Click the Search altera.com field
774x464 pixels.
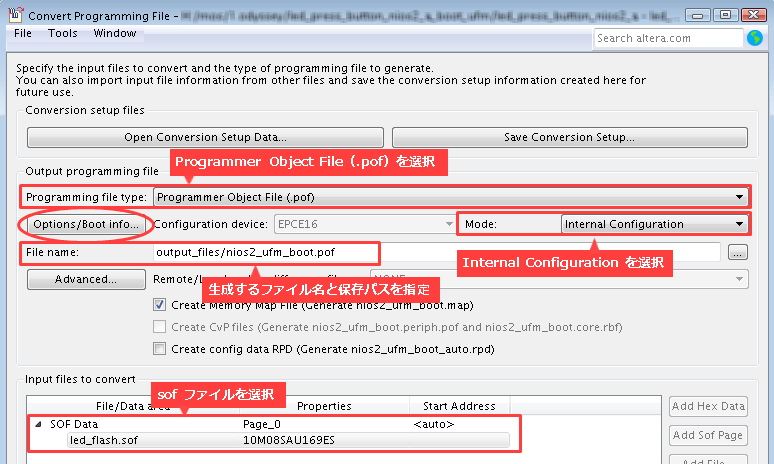point(668,38)
